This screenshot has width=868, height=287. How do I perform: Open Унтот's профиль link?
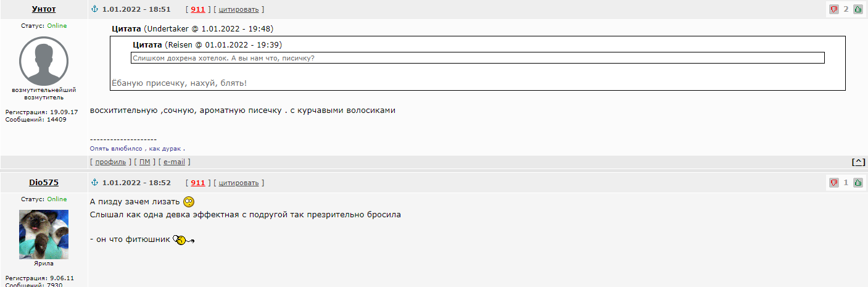110,162
